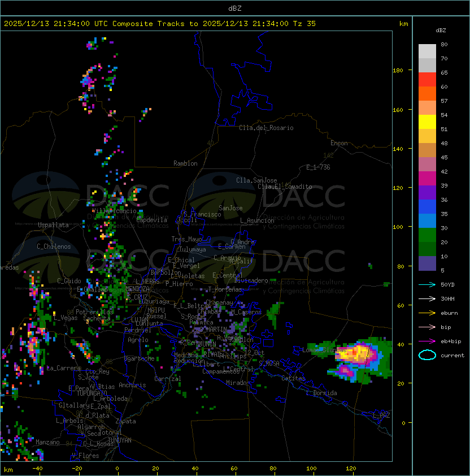Click the MENDOZA city label

(x=137, y=289)
